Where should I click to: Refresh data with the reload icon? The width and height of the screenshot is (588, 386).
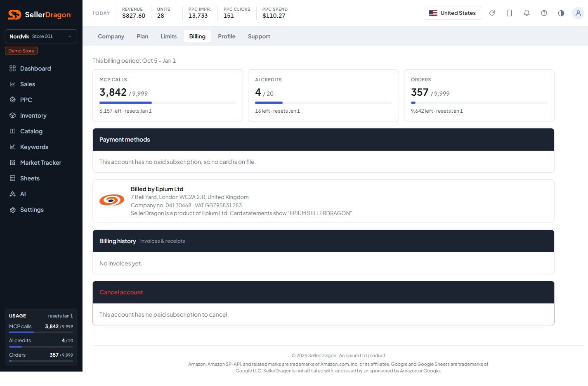pyautogui.click(x=492, y=13)
